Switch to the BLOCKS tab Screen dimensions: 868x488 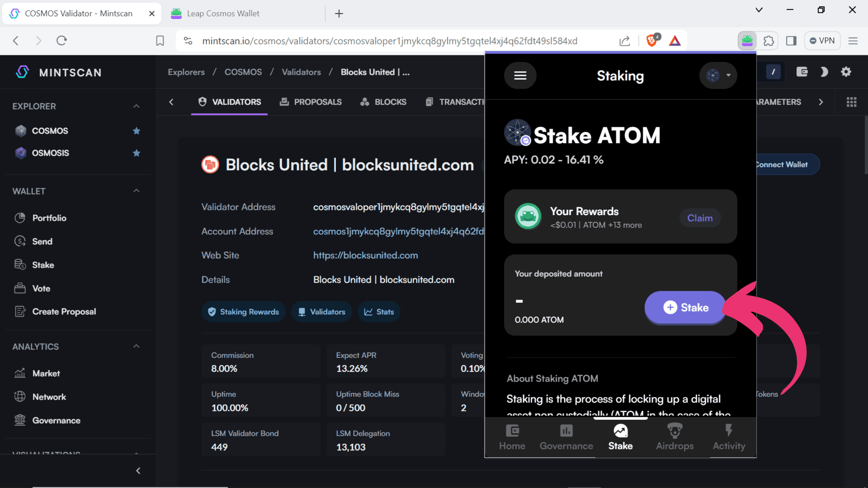(383, 102)
